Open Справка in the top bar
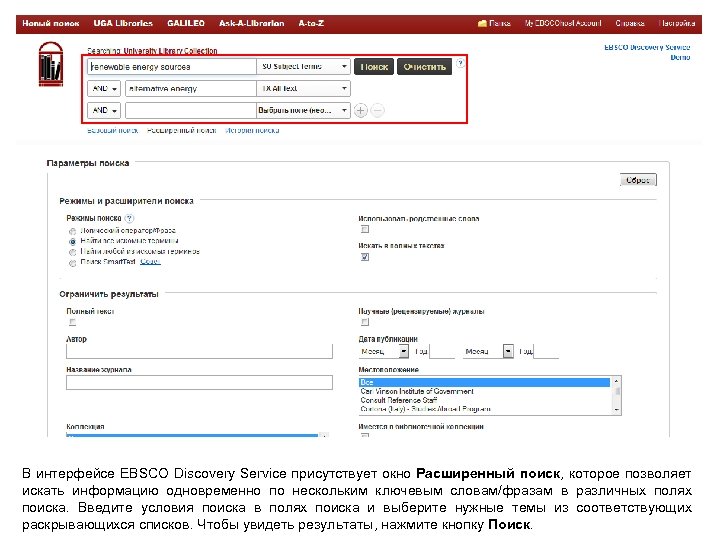 [x=630, y=23]
